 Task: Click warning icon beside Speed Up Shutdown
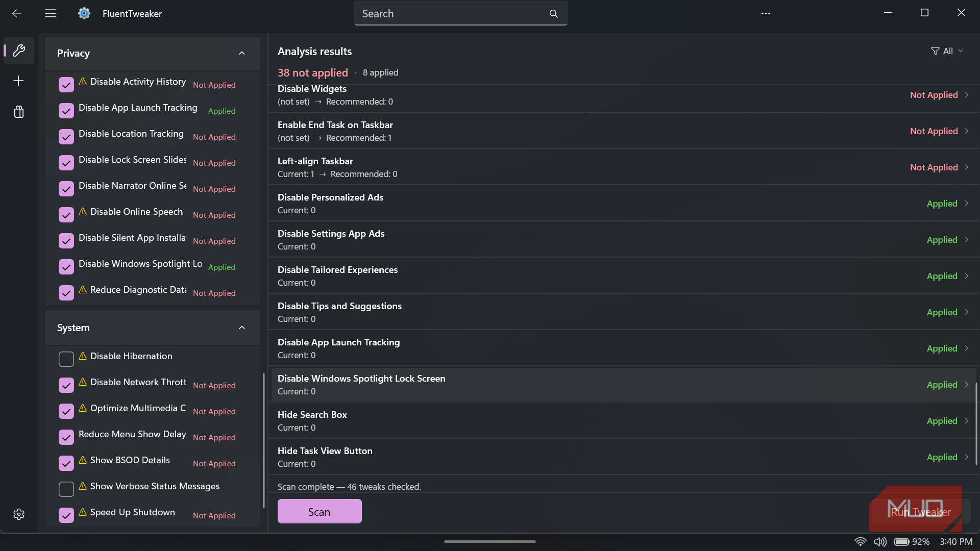83,512
